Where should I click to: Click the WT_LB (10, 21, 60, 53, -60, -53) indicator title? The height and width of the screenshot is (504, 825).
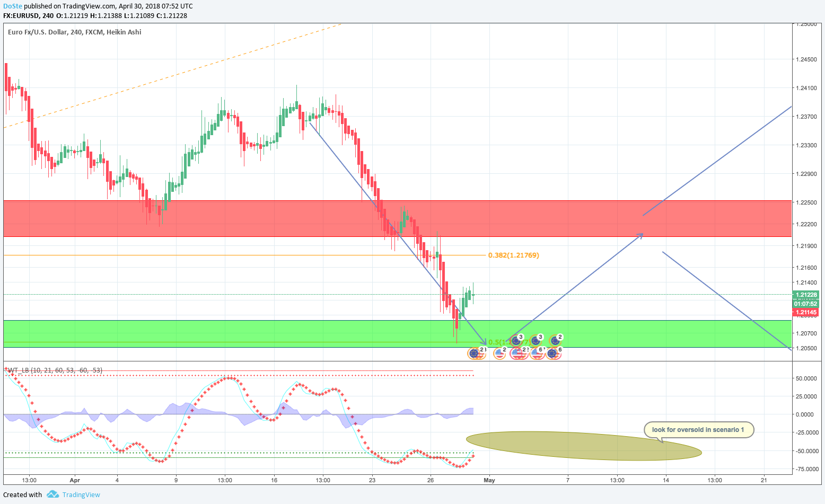(x=55, y=370)
